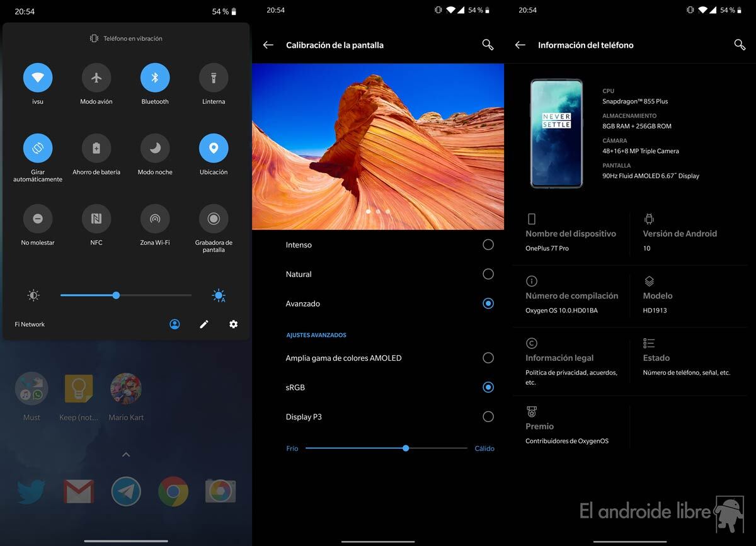
Task: Tap the NFC quick settings icon
Action: point(96,219)
